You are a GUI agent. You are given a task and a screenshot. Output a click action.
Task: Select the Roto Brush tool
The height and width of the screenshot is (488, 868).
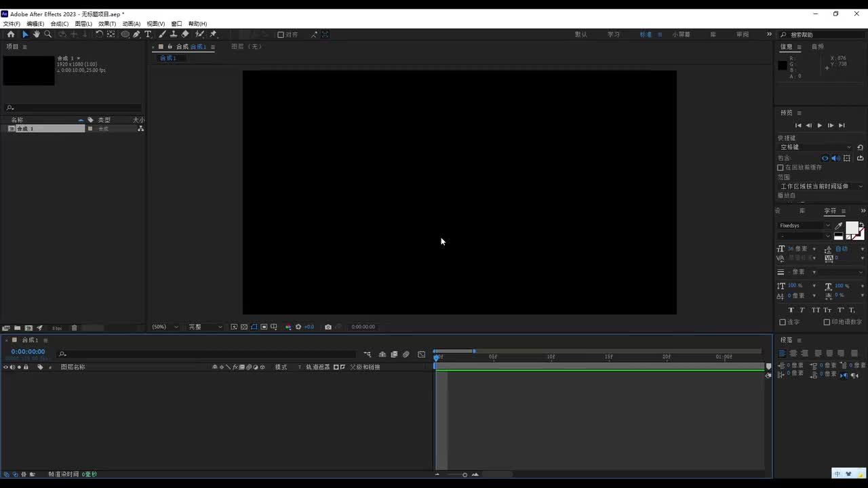[x=199, y=34]
